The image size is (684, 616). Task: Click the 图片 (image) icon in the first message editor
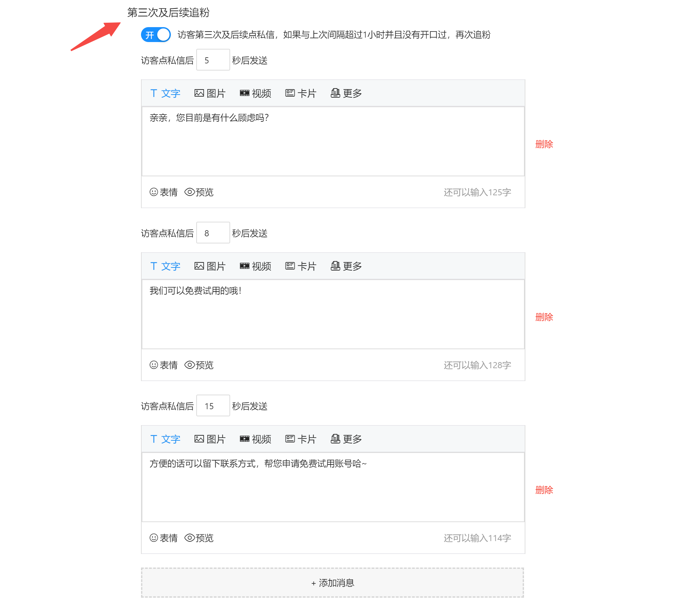[x=210, y=93]
